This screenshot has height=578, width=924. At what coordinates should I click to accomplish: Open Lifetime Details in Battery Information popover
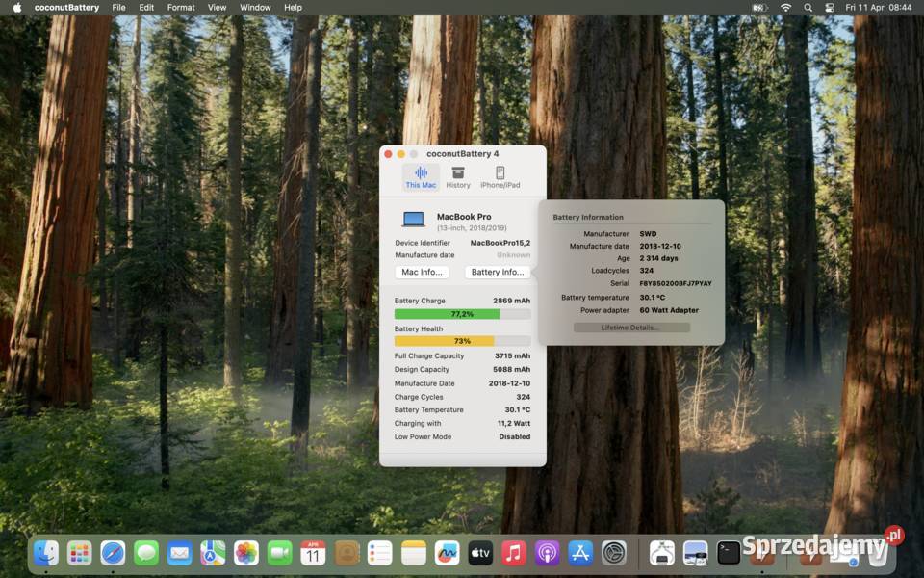point(631,328)
